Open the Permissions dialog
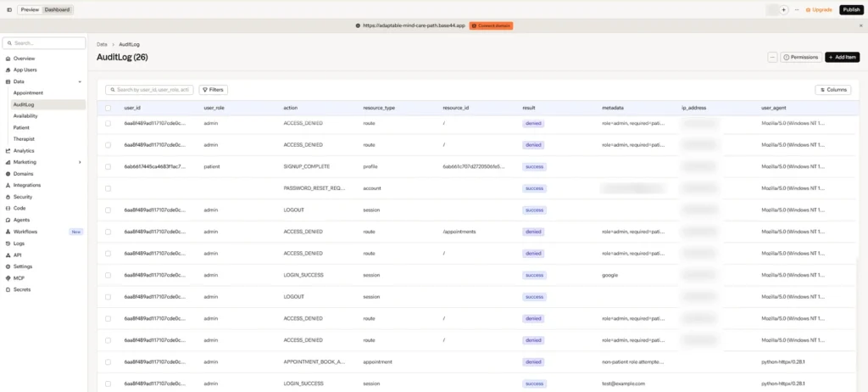The width and height of the screenshot is (868, 392). 801,57
